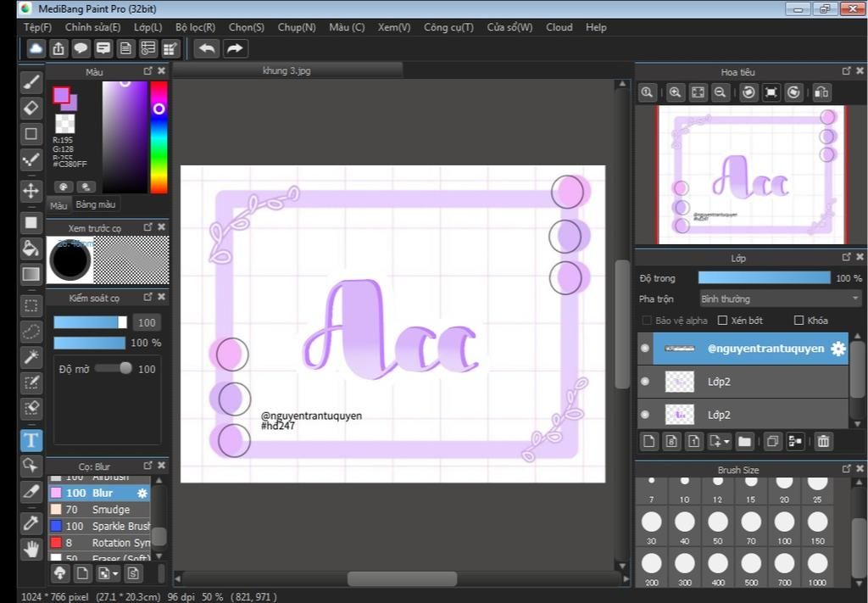This screenshot has width=868, height=603.
Task: Open the Tệp(F) menu
Action: 37,27
